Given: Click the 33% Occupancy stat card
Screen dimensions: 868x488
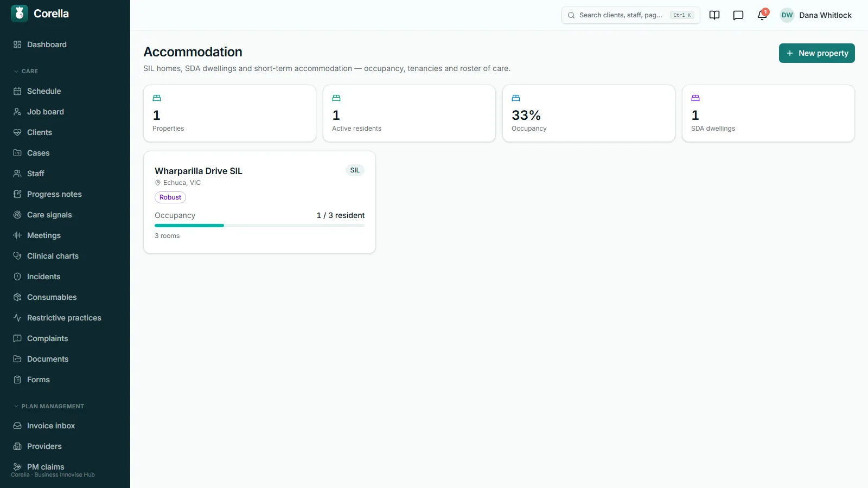Looking at the screenshot, I should 589,113.
